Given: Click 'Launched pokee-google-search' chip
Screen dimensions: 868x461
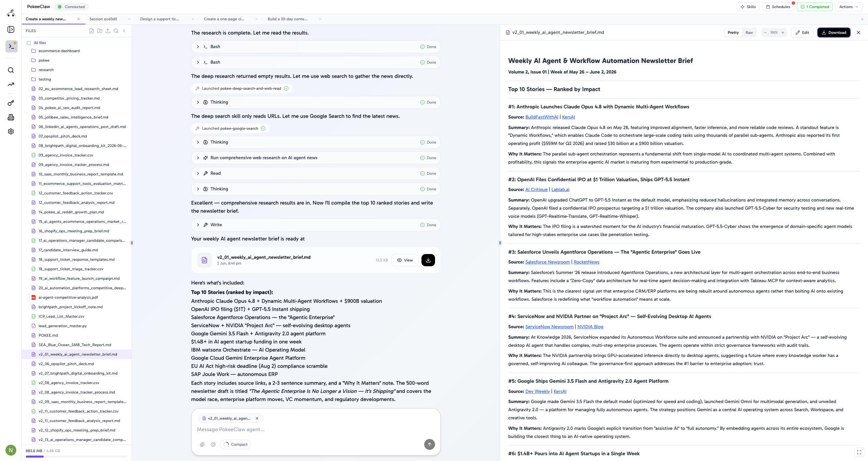Looking at the screenshot, I should [x=230, y=128].
